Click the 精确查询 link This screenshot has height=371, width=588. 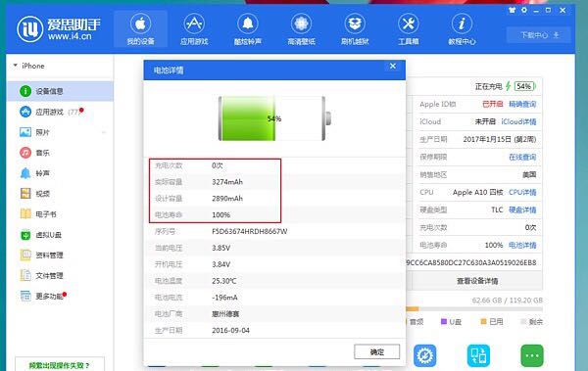(x=522, y=104)
